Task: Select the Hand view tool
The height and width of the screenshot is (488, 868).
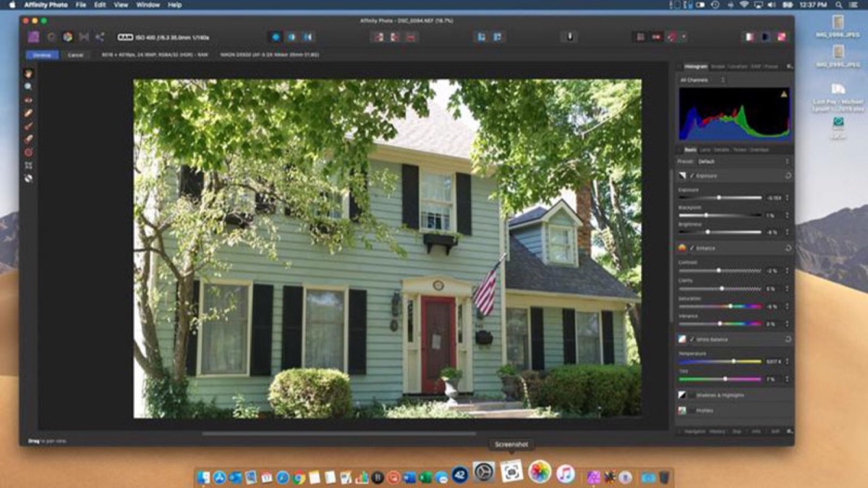Action: [28, 73]
